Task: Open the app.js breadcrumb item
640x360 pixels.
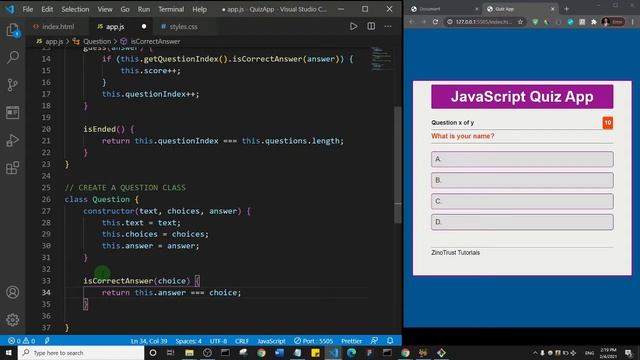Action: tap(54, 41)
